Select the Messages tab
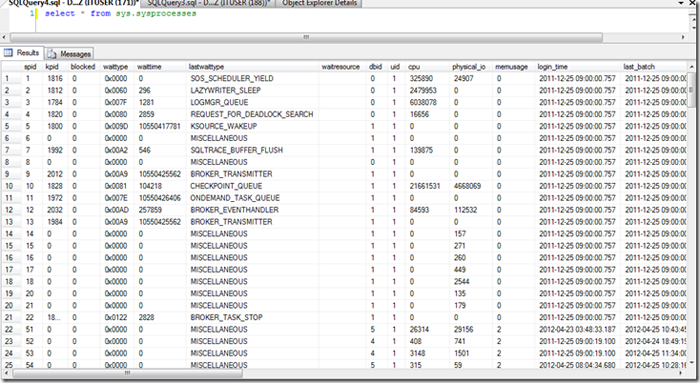 70,54
